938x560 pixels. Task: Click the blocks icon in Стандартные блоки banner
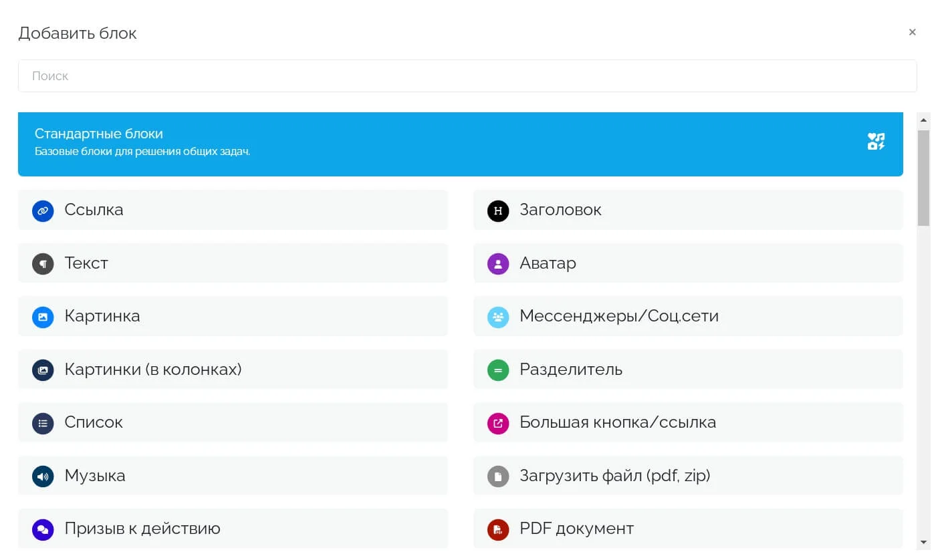pyautogui.click(x=876, y=142)
